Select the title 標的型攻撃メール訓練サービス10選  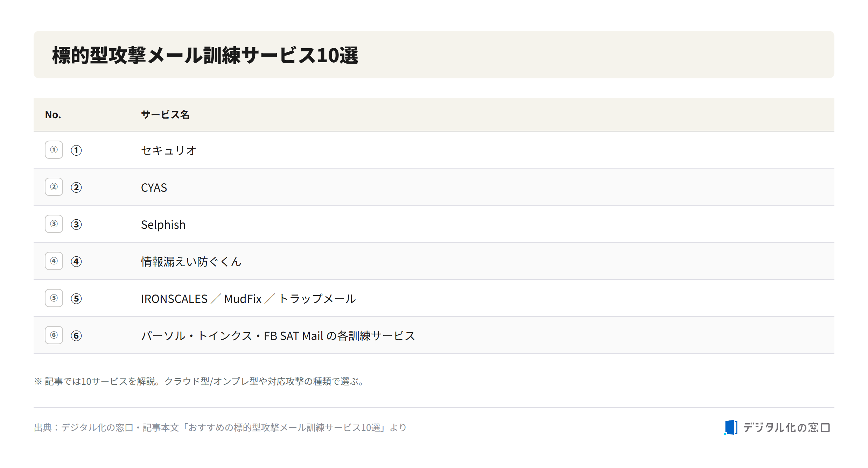205,55
